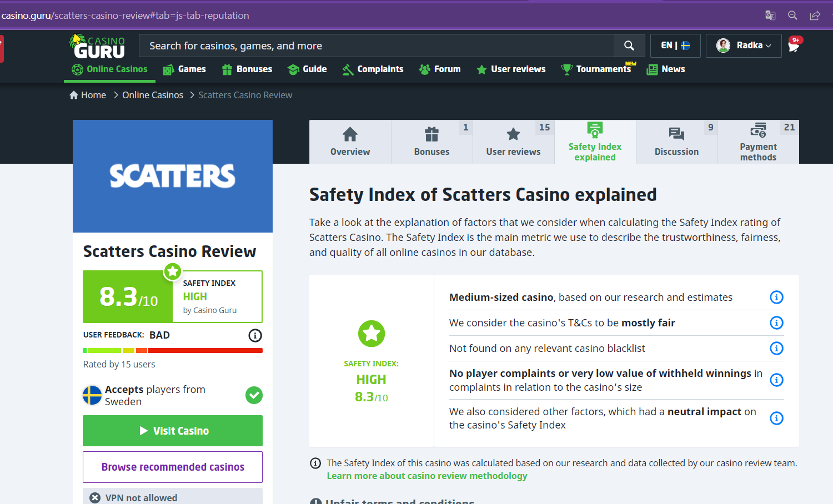Open info for Medium-sized casino row
Image resolution: width=833 pixels, height=504 pixels.
(x=776, y=298)
